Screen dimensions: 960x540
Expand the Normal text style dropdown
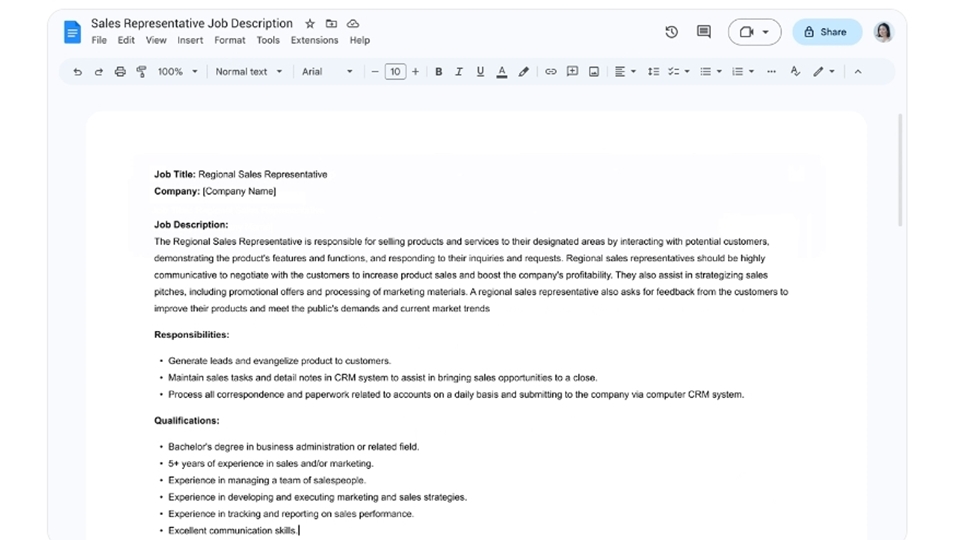tap(249, 72)
